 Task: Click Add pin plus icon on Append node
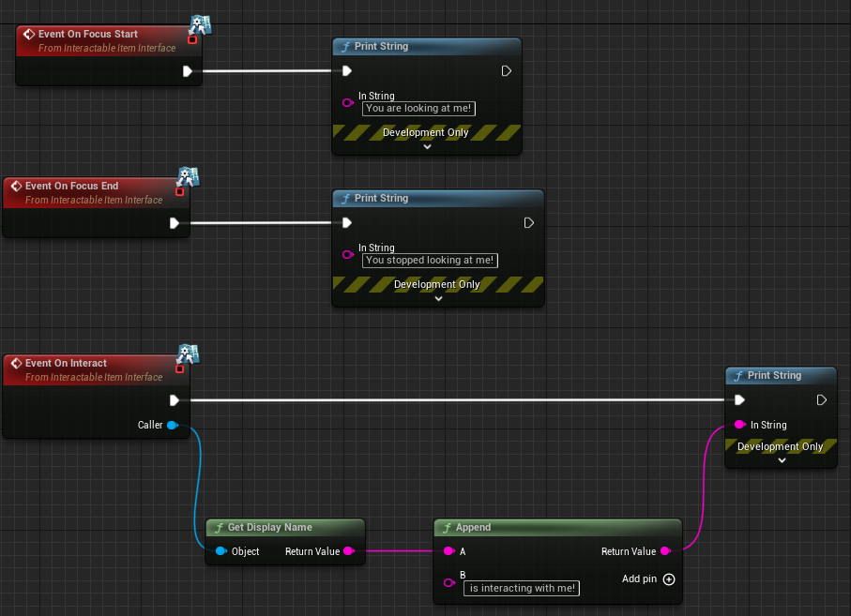pyautogui.click(x=669, y=579)
